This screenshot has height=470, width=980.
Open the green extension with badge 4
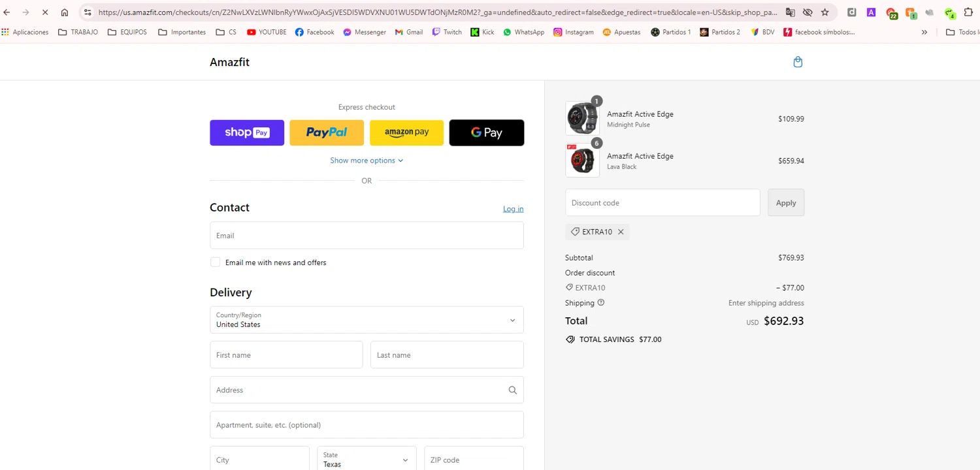click(x=950, y=13)
